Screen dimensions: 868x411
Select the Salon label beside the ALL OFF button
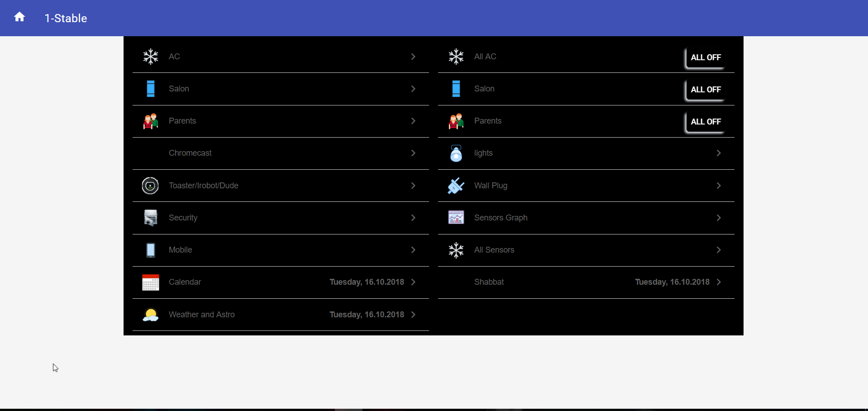click(x=484, y=89)
